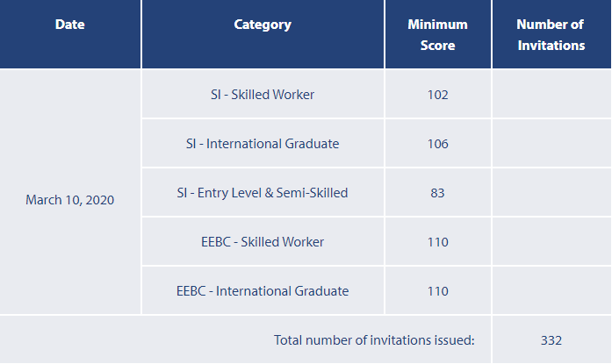Screen dimensions: 612x364
Task: Click empty invitations cell for SI - Skilled Worker
Action: (x=551, y=95)
